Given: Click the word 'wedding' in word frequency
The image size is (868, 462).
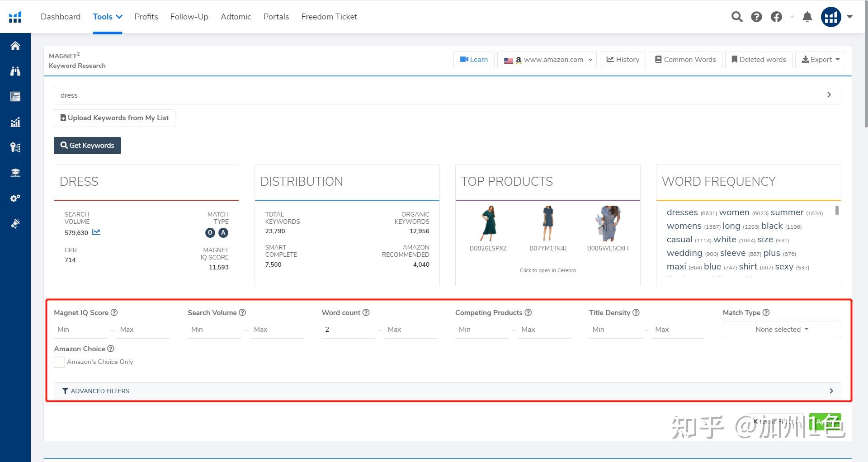Looking at the screenshot, I should tap(684, 253).
